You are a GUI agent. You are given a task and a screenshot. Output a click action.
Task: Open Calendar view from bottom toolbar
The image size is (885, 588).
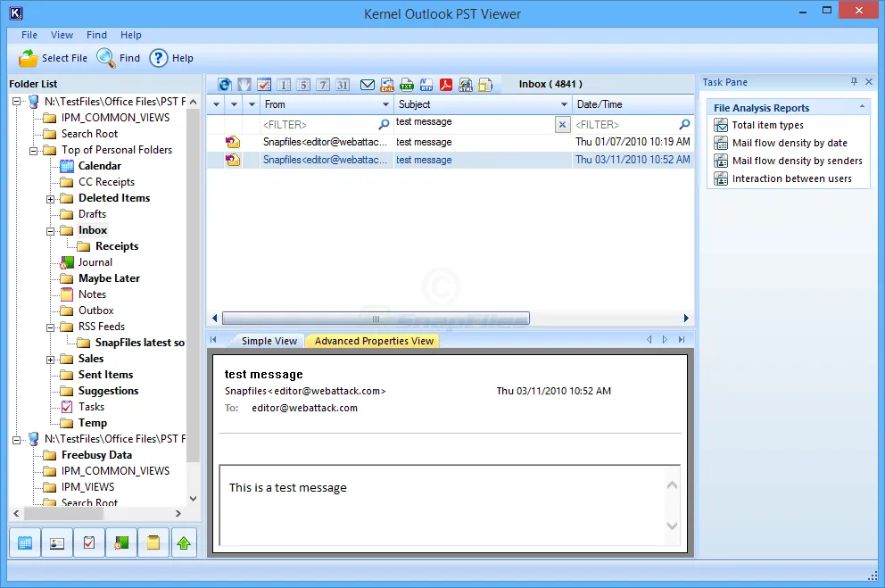(25, 542)
